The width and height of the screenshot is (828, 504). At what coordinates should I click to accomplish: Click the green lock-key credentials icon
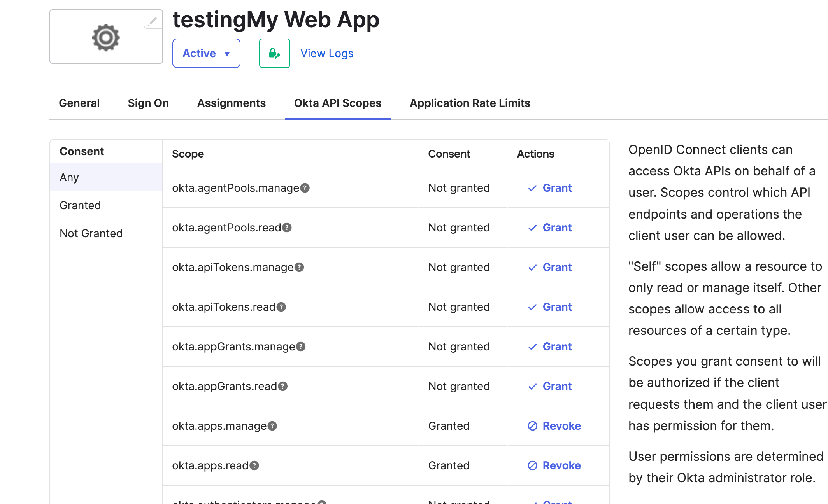(274, 53)
